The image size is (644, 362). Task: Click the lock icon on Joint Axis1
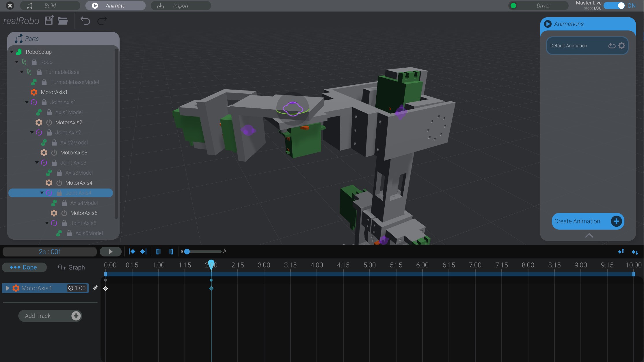pos(44,102)
